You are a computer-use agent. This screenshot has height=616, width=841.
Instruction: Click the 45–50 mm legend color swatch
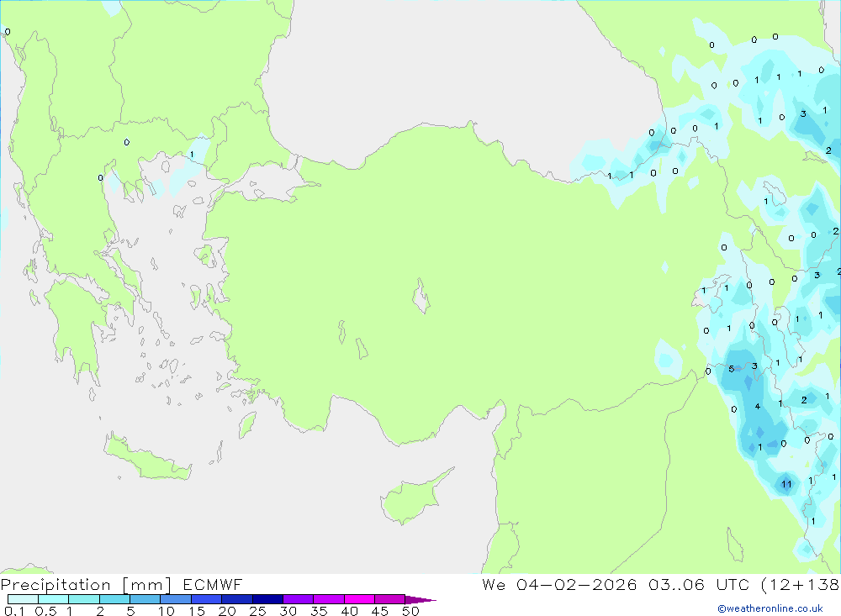[x=390, y=599]
